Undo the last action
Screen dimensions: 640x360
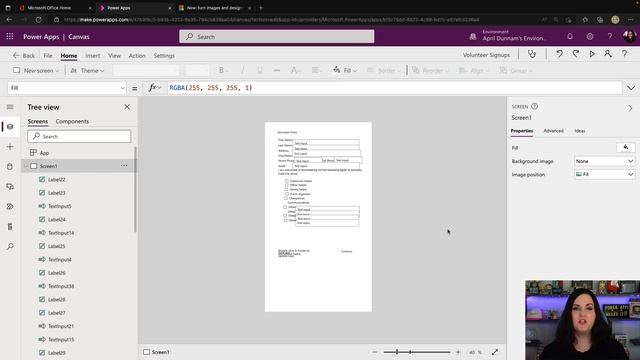tap(559, 54)
